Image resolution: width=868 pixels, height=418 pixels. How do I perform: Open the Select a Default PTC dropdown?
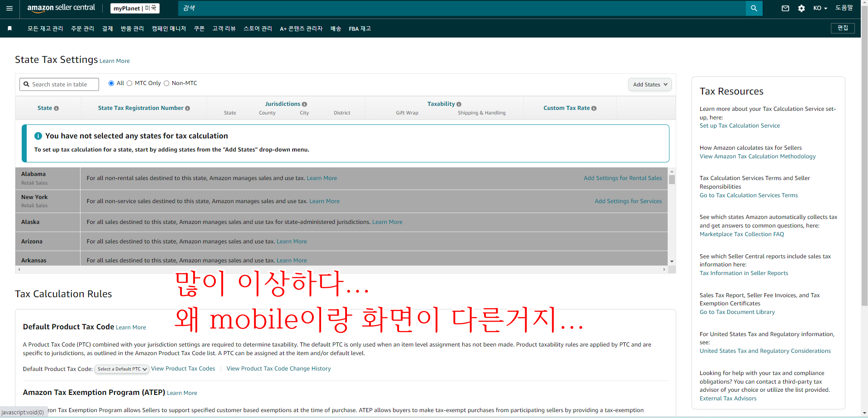coord(122,369)
